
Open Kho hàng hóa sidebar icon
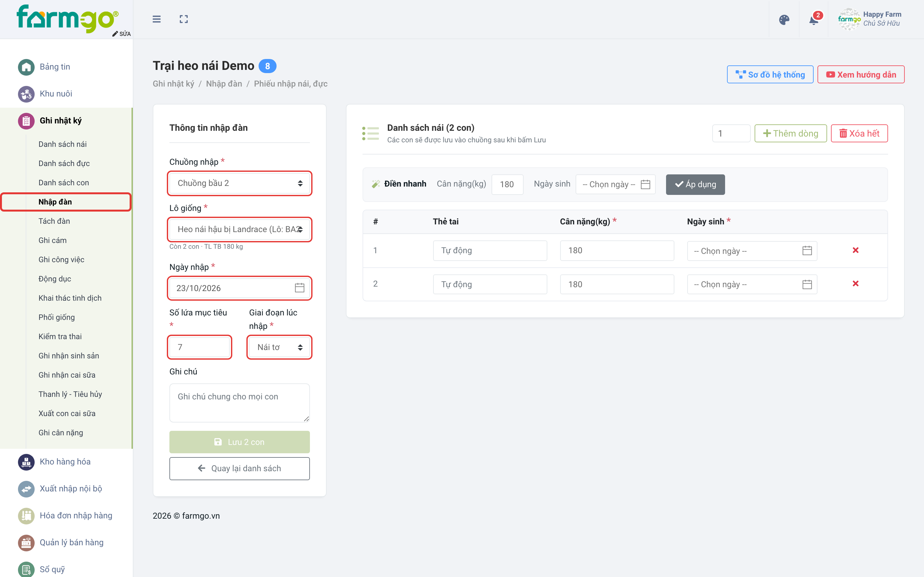point(26,462)
